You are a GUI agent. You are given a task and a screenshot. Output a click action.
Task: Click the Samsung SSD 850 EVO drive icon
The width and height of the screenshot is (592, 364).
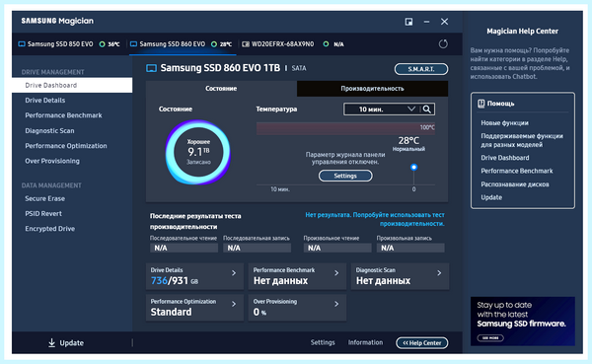click(22, 44)
